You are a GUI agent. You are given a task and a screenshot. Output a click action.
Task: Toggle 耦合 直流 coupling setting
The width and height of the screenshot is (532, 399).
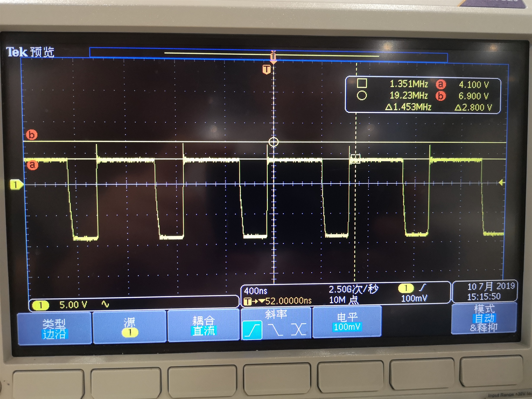(204, 326)
